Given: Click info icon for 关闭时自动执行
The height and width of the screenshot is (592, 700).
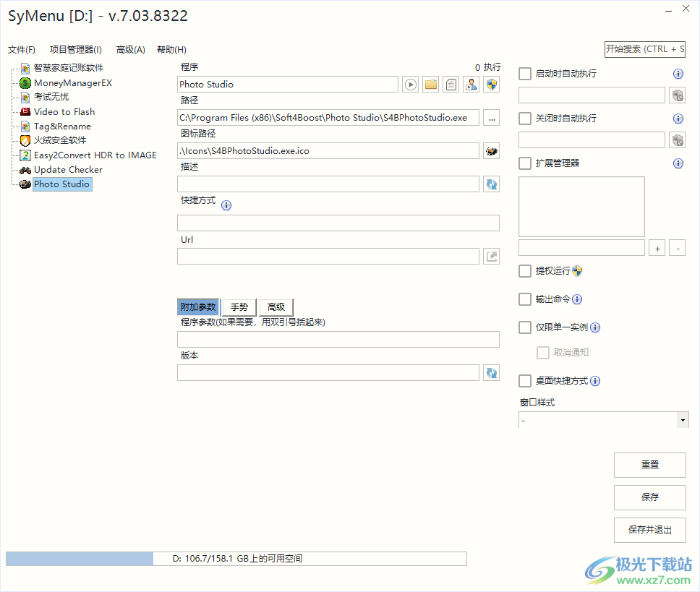Looking at the screenshot, I should coord(678,119).
